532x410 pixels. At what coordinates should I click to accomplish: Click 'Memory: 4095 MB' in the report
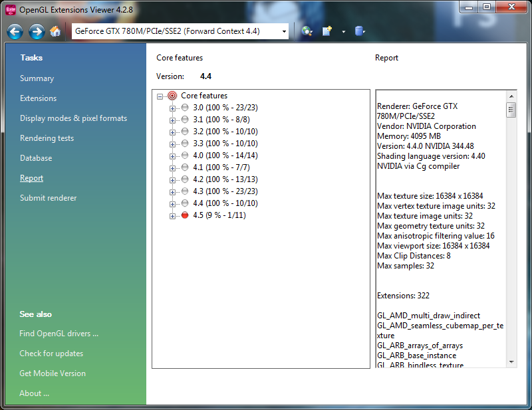pos(409,136)
